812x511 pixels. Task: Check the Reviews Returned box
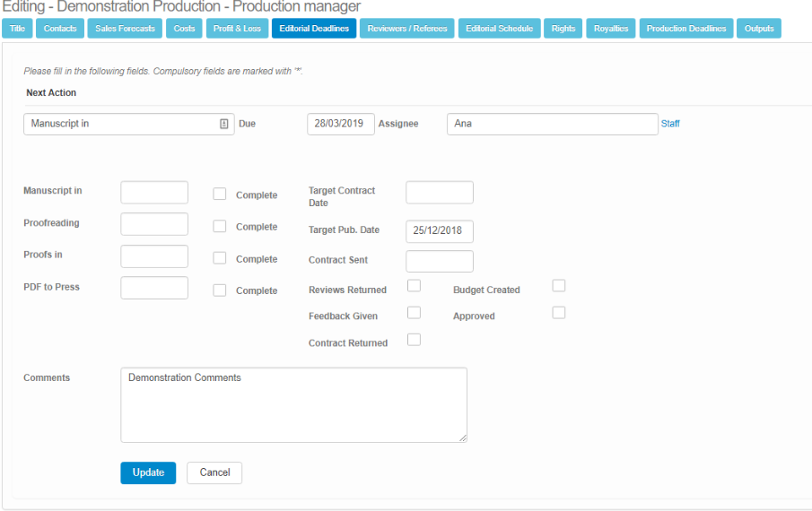coord(414,286)
